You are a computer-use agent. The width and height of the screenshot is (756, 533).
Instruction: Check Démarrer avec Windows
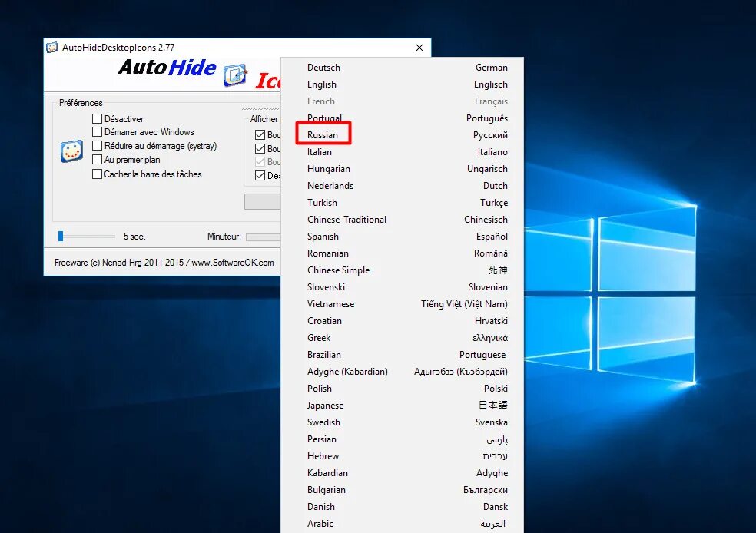pyautogui.click(x=97, y=131)
